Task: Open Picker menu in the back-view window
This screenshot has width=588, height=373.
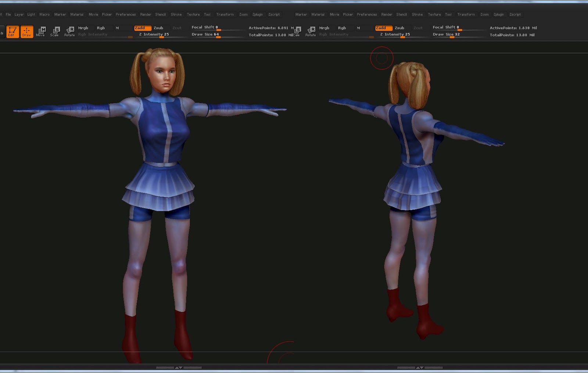Action: (348, 15)
